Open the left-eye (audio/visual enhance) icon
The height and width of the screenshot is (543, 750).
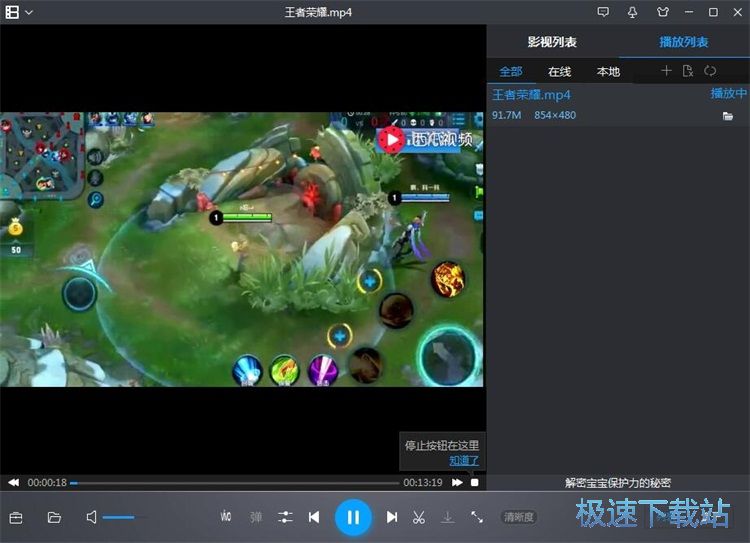tap(226, 517)
